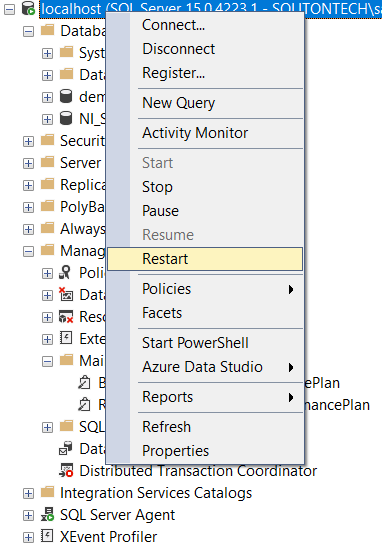This screenshot has height=550, width=382.
Task: Click the XEvent Profiler icon
Action: [x=47, y=537]
